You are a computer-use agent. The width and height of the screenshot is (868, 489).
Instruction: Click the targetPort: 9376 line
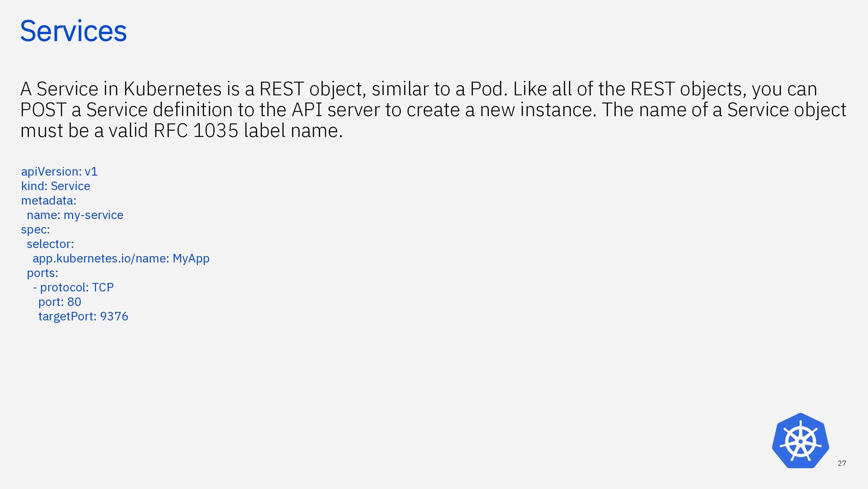83,316
